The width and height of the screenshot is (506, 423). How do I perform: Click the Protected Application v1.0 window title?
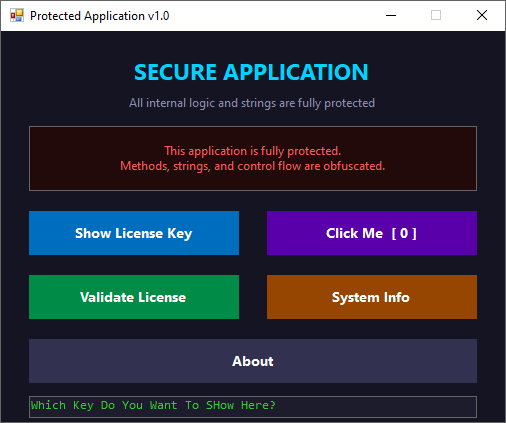pos(99,16)
